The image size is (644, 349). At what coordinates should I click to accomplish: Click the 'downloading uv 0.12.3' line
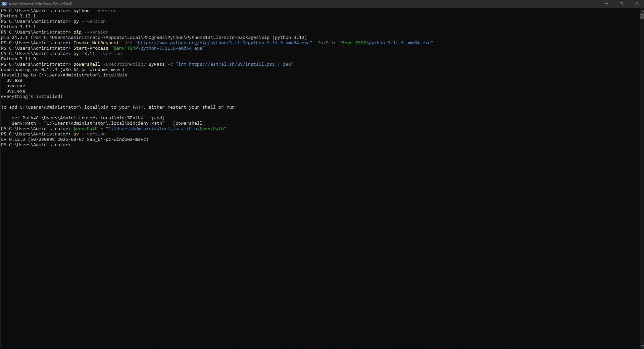click(x=63, y=70)
